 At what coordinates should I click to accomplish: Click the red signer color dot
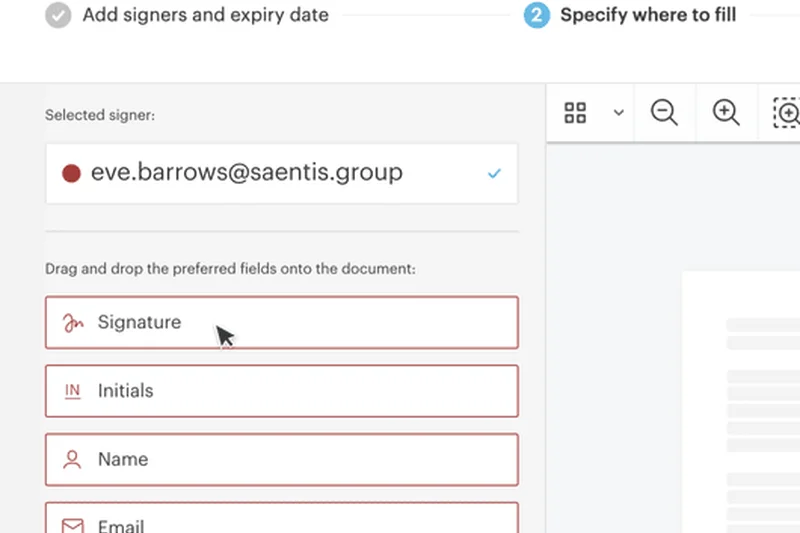click(x=71, y=173)
